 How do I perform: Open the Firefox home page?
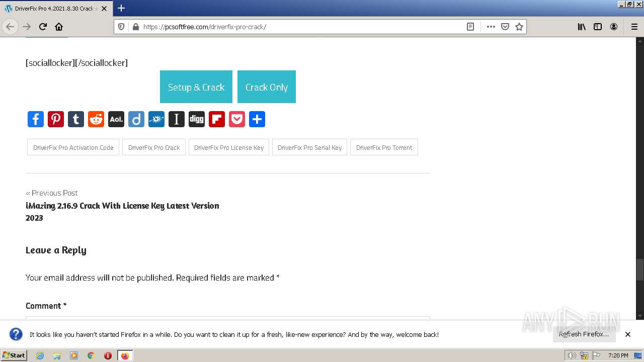(59, 27)
